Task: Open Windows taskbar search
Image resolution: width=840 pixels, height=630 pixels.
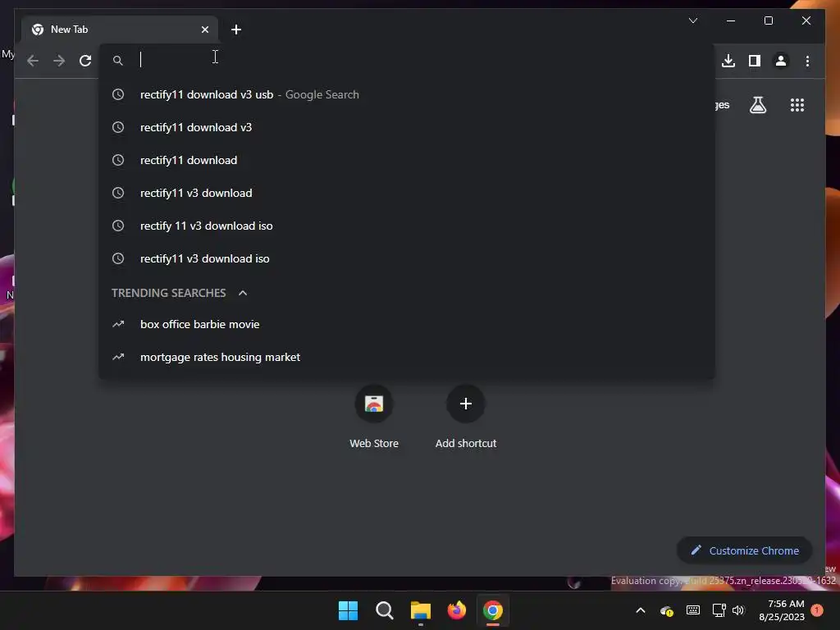Action: [x=384, y=610]
